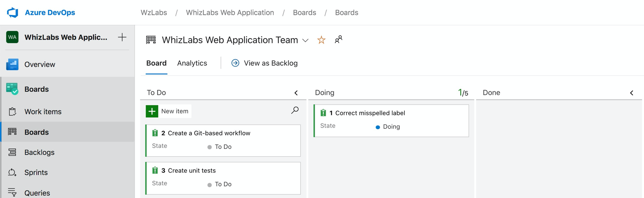Click the last Boards breadcrumb
The image size is (644, 198).
[347, 12]
